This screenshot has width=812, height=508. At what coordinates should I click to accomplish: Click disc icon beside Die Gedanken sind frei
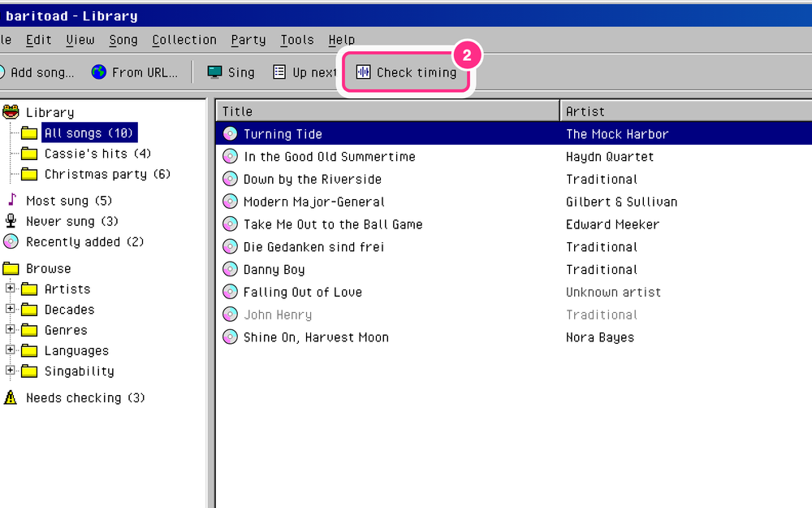click(x=230, y=247)
